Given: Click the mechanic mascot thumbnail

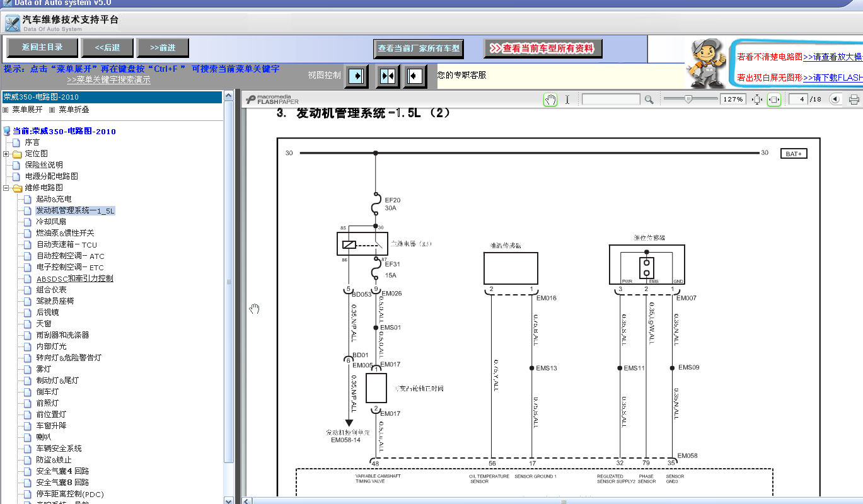Looking at the screenshot, I should (706, 62).
